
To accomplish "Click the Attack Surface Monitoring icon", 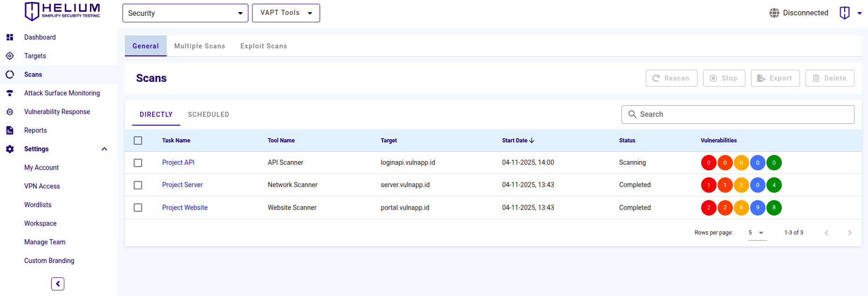I will (x=10, y=93).
